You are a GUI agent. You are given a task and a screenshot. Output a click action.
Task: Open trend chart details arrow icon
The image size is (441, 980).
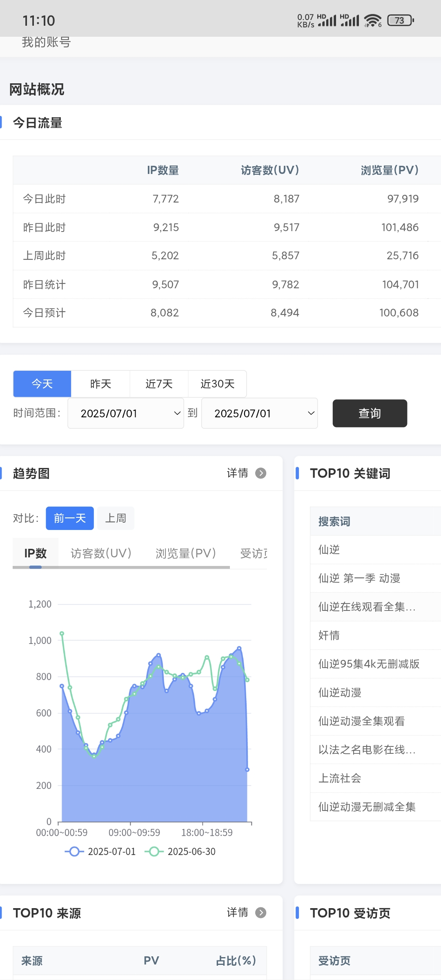tap(261, 473)
